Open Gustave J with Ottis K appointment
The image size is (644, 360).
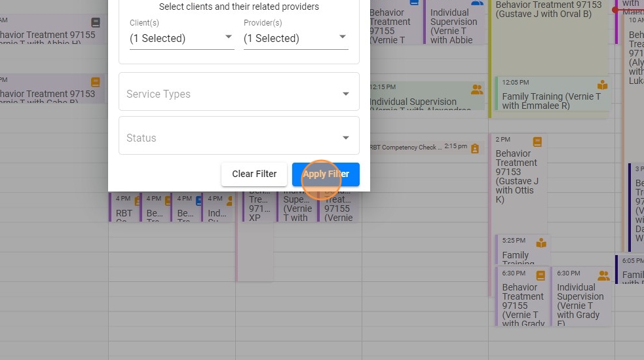click(517, 177)
